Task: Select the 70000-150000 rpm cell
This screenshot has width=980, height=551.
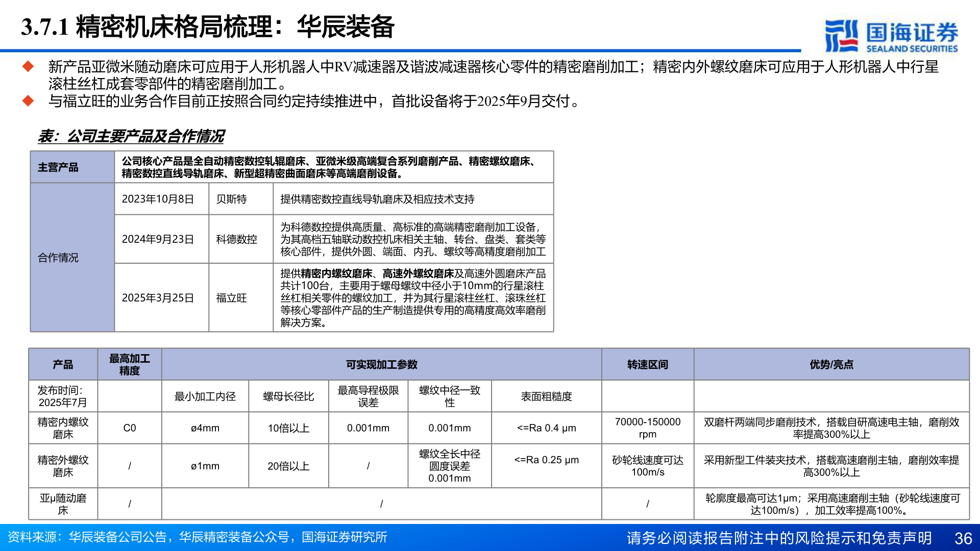Action: click(648, 428)
